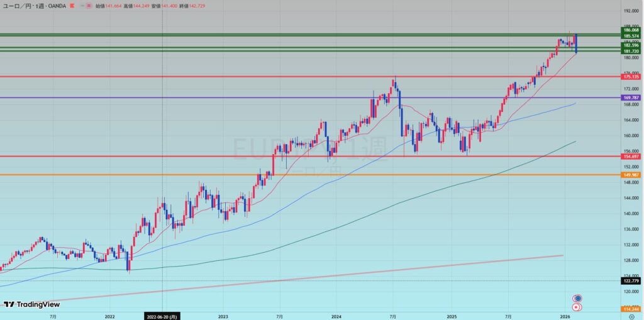Click the blue event marker near 2026
Viewport: 644px width, 320px height.
[x=577, y=298]
